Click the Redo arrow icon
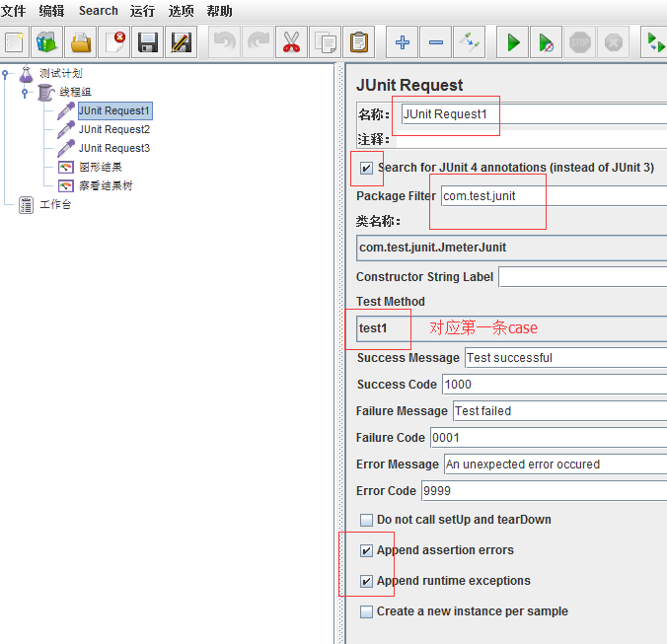667x644 pixels. click(258, 42)
